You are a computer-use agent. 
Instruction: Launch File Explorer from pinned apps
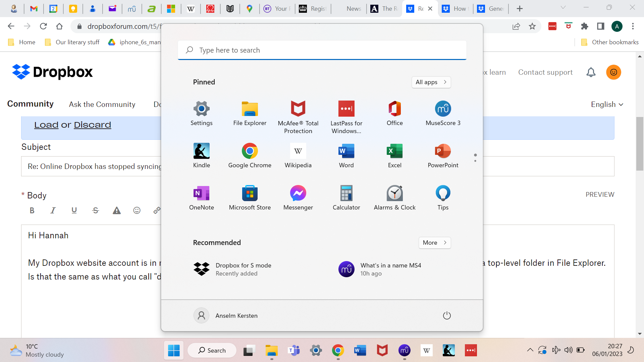click(x=250, y=113)
